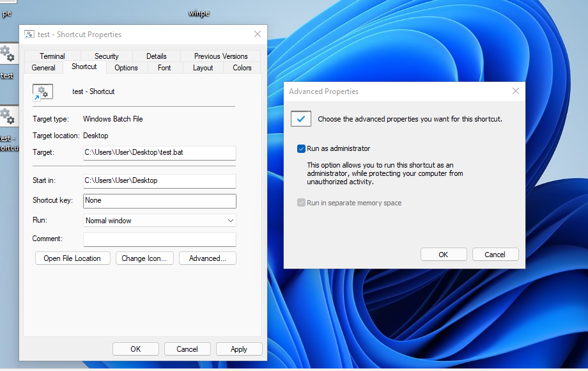Cancel the Shortcut Properties dialog
This screenshot has height=371, width=588.
[x=187, y=349]
